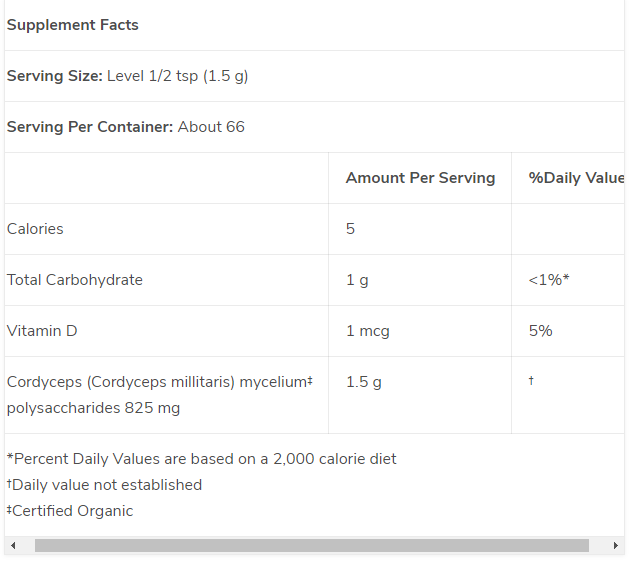Click the Certified Organic footnote
The height and width of the screenshot is (572, 635).
coord(72,511)
